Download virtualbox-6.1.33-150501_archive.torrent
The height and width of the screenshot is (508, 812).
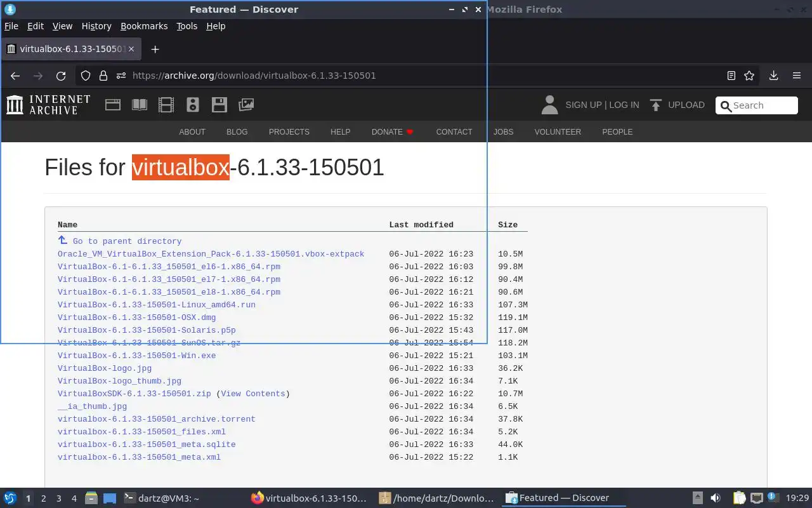click(x=157, y=419)
